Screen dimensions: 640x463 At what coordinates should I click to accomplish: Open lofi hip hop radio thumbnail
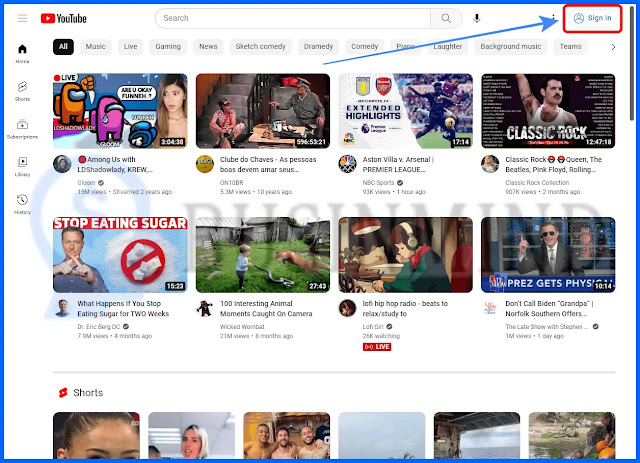[x=405, y=255]
